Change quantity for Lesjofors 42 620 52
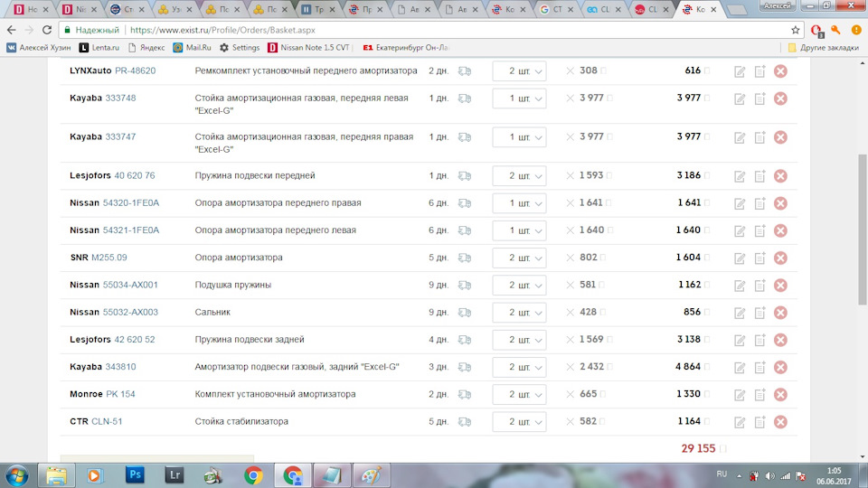The image size is (868, 488). 519,340
